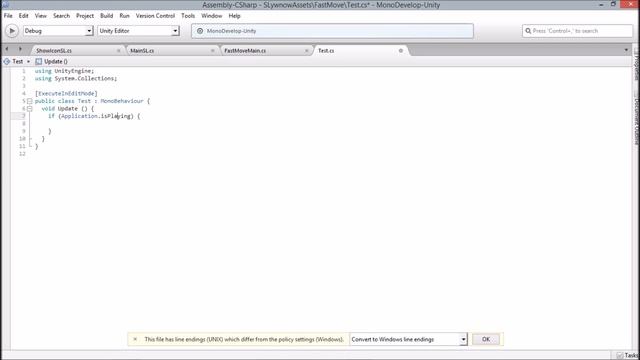Click the 'using System.Collections;' line
The image size is (640, 360).
tap(76, 78)
